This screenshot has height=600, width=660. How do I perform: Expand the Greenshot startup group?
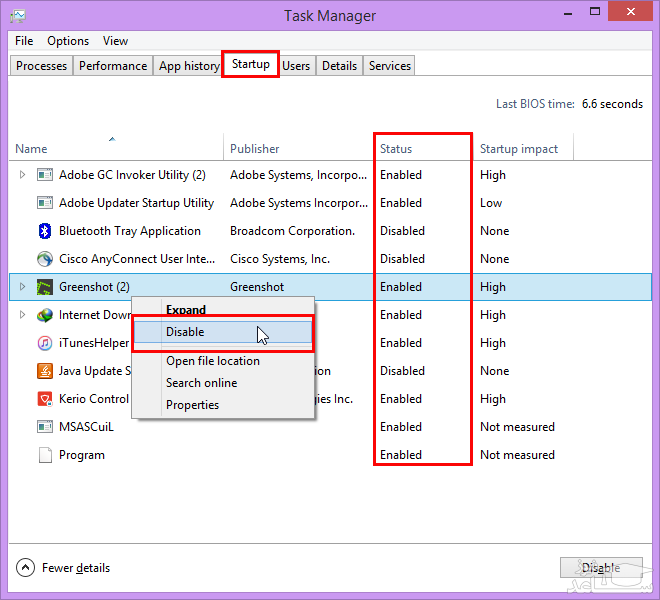(23, 287)
